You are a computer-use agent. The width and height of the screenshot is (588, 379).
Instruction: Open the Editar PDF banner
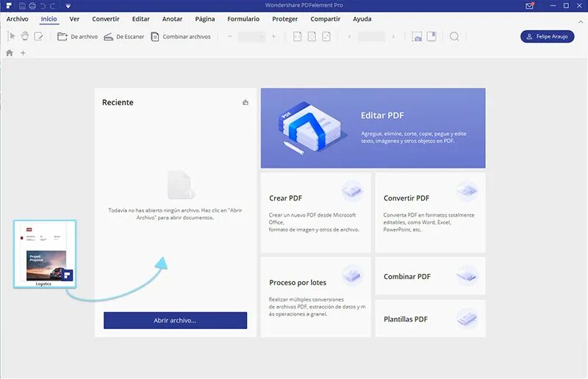[x=373, y=128]
